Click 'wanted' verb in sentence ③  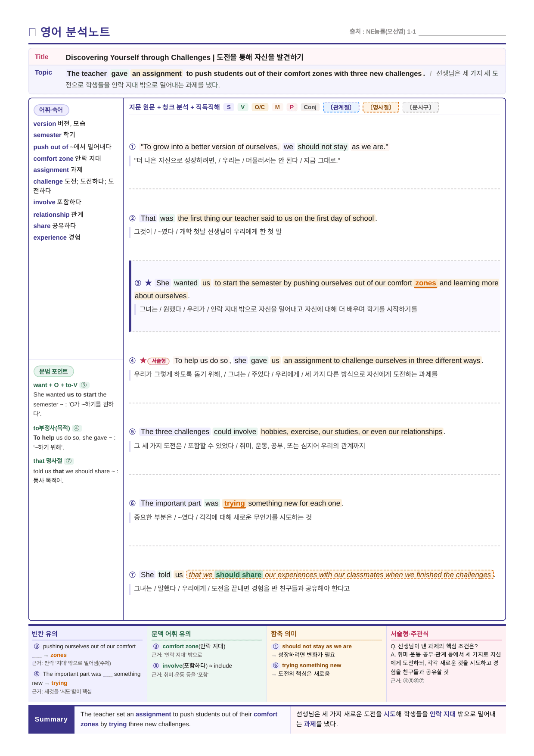(186, 283)
